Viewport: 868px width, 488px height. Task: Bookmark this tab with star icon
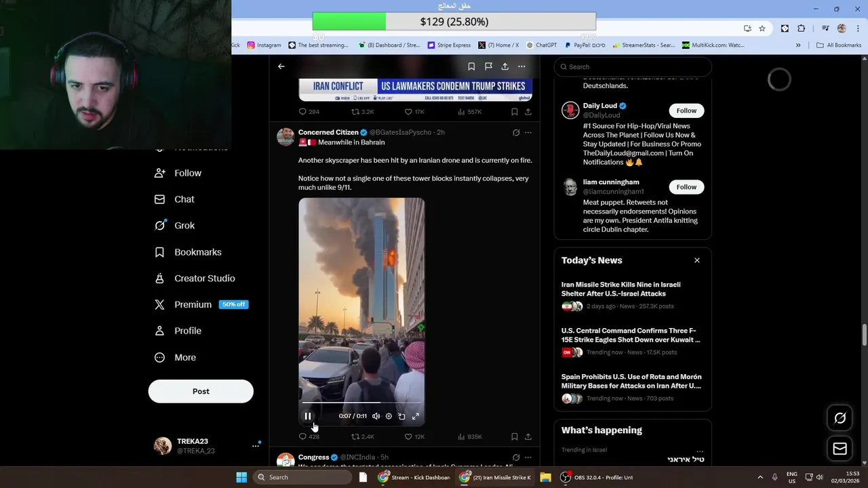[762, 28]
